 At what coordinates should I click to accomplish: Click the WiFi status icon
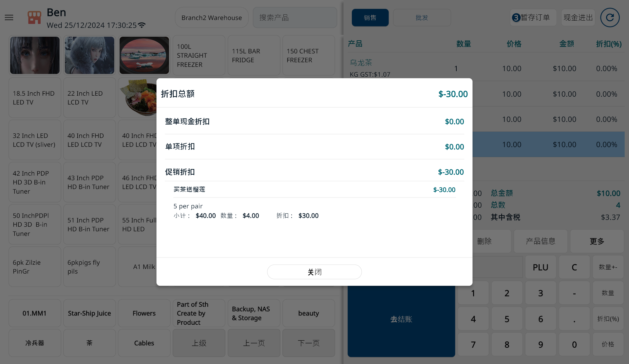(142, 25)
